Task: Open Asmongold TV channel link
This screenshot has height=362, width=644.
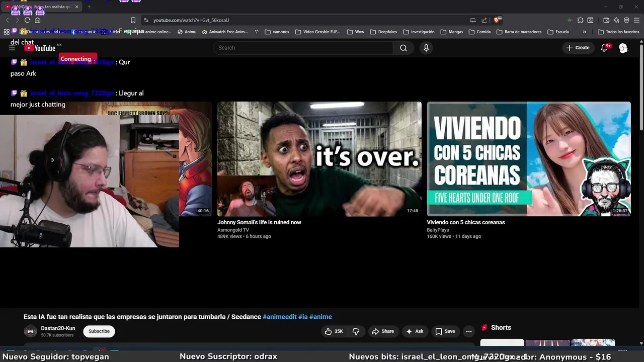Action: (x=233, y=230)
